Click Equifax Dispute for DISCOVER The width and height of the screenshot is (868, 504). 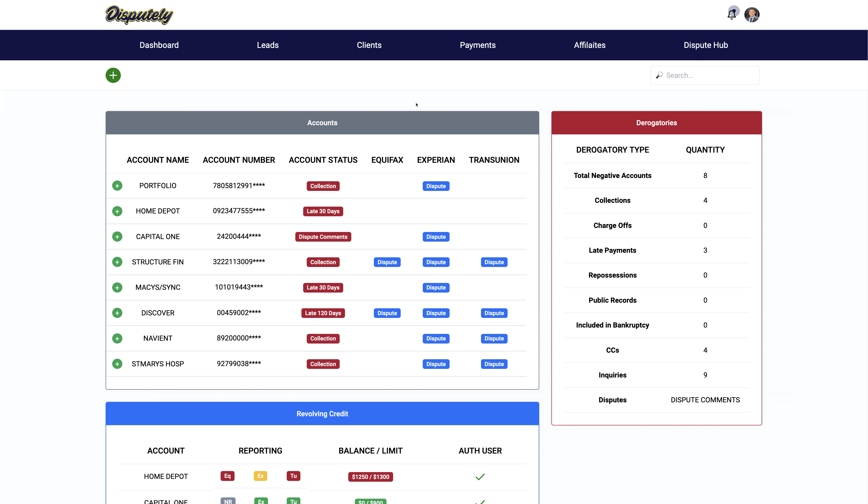(x=387, y=313)
